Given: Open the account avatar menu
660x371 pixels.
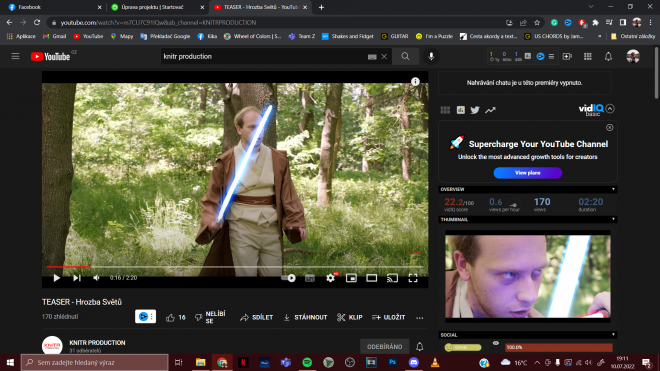Looking at the screenshot, I should 633,56.
